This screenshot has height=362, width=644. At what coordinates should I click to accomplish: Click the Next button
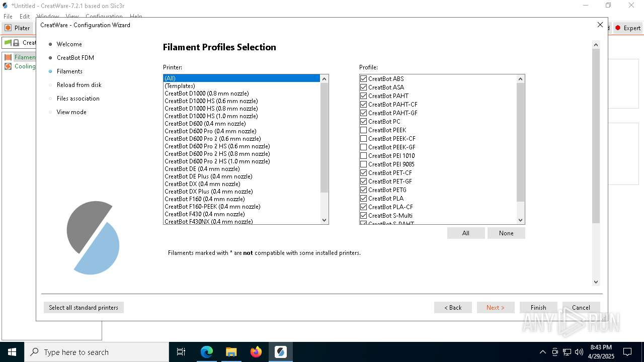(496, 308)
